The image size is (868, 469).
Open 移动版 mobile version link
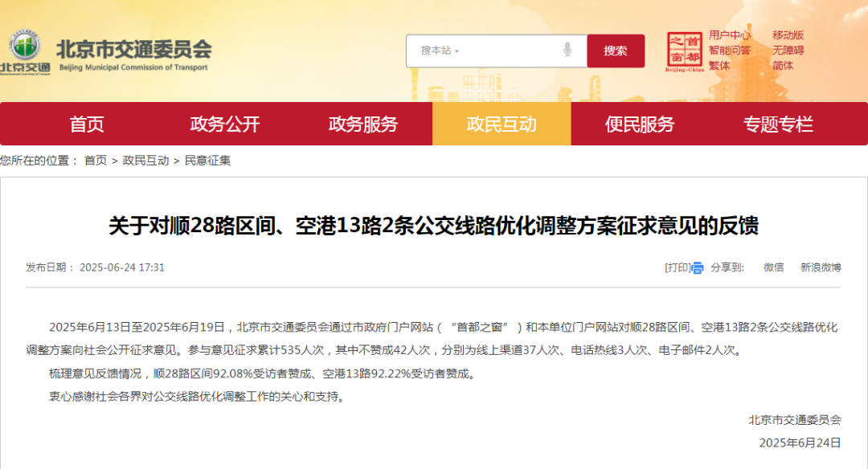788,35
